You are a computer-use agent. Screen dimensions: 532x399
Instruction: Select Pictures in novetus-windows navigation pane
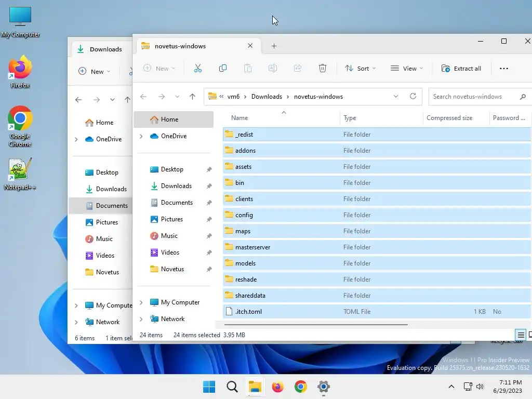click(x=174, y=219)
